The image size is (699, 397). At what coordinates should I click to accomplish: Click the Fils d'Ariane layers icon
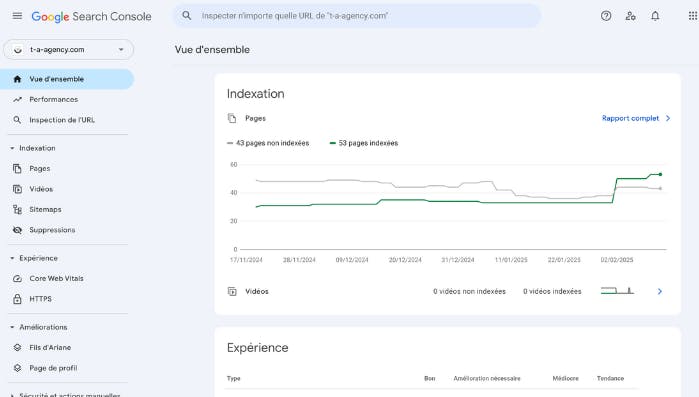click(17, 348)
